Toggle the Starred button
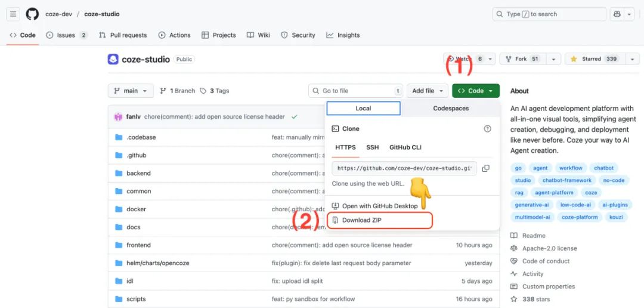Viewport: 644px width, 308px height. [x=593, y=59]
